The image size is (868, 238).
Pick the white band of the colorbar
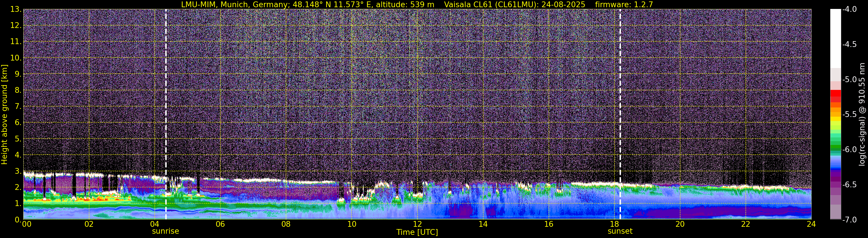point(835,39)
